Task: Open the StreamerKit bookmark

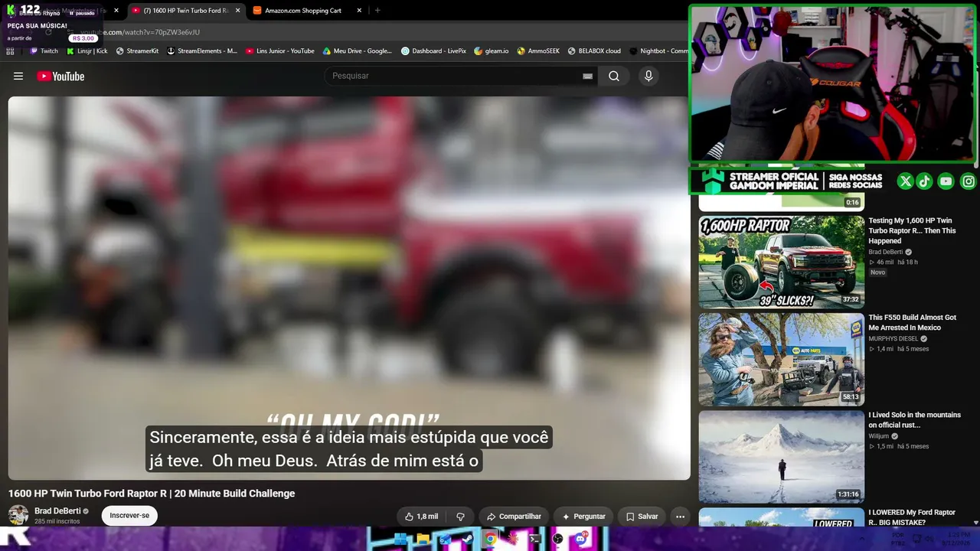Action: click(x=137, y=51)
